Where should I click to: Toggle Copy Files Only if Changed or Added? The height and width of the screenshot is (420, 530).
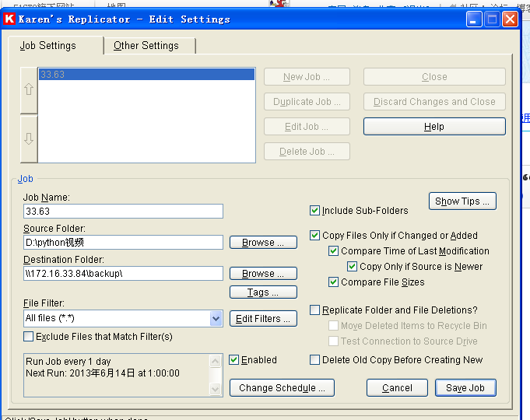(314, 235)
